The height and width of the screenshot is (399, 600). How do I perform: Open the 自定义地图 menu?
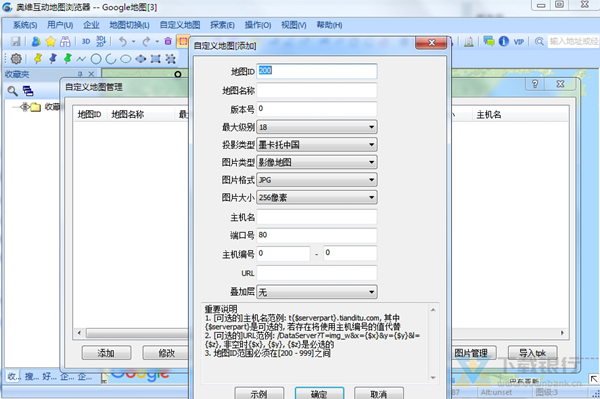coord(180,25)
